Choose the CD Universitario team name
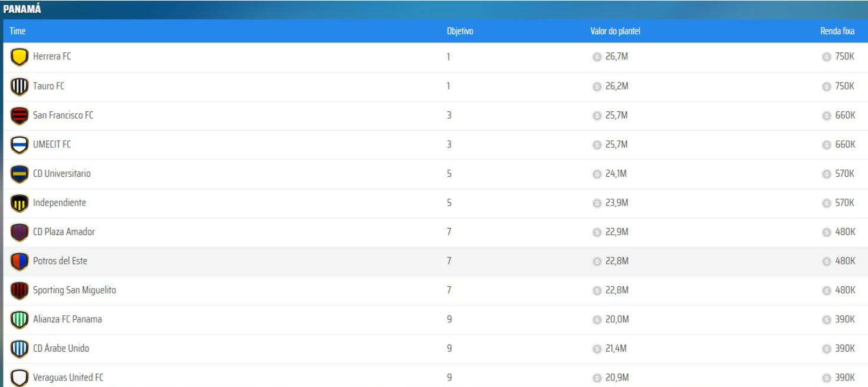Screen dimensions: 868x387 click(62, 173)
